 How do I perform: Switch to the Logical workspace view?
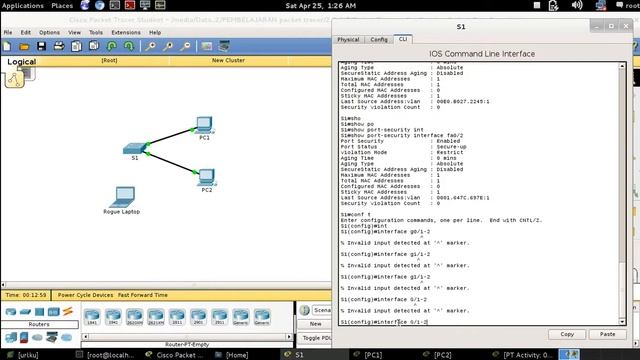click(x=22, y=62)
